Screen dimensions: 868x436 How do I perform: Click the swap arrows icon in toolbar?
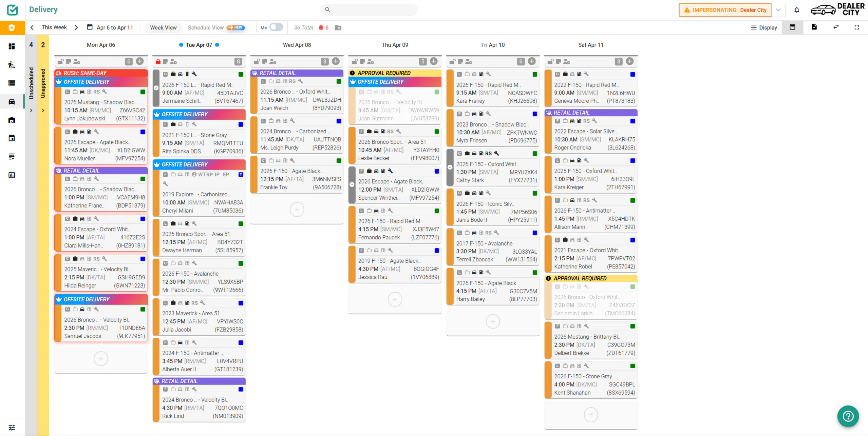coord(836,27)
